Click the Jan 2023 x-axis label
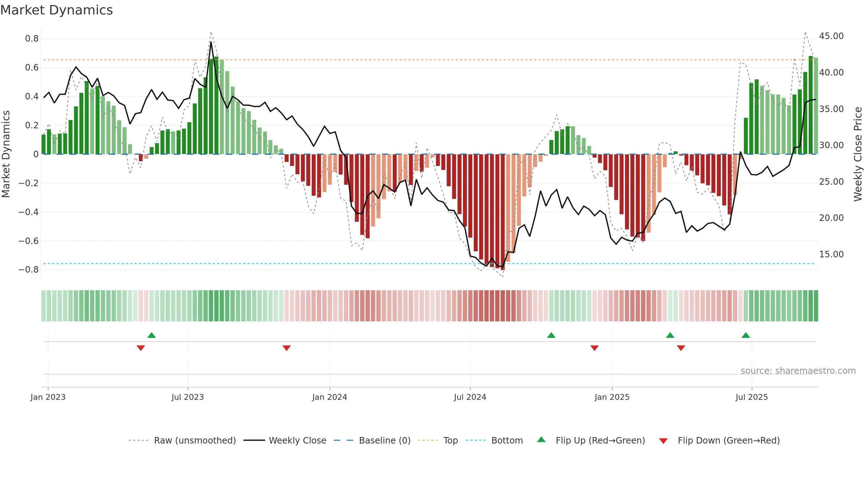 [x=48, y=397]
